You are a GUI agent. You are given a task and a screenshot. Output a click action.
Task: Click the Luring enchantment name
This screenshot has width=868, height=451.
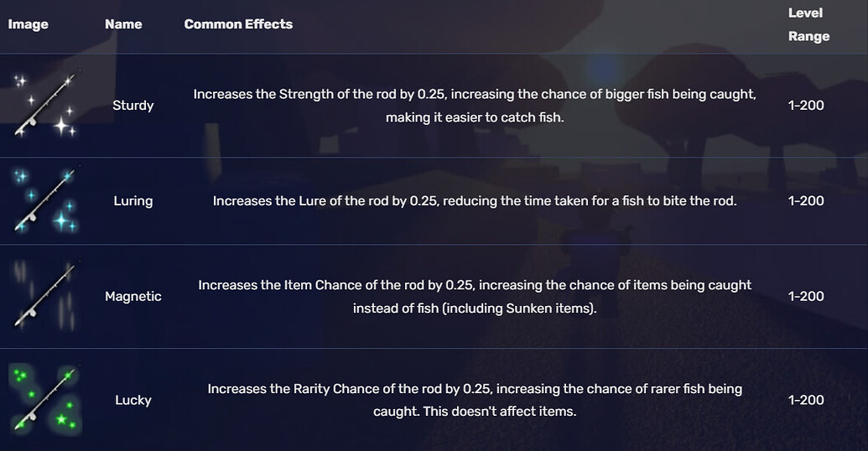pyautogui.click(x=133, y=201)
